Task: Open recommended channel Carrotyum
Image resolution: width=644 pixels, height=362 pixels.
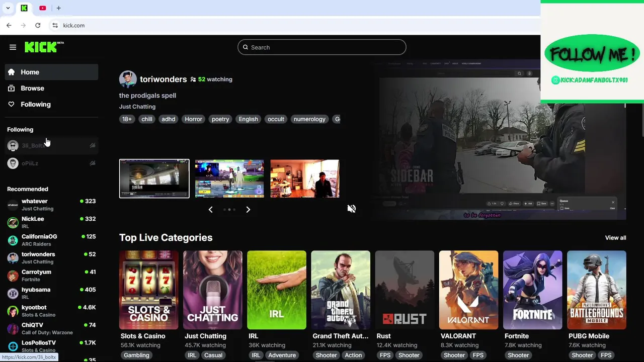Action: click(51, 276)
